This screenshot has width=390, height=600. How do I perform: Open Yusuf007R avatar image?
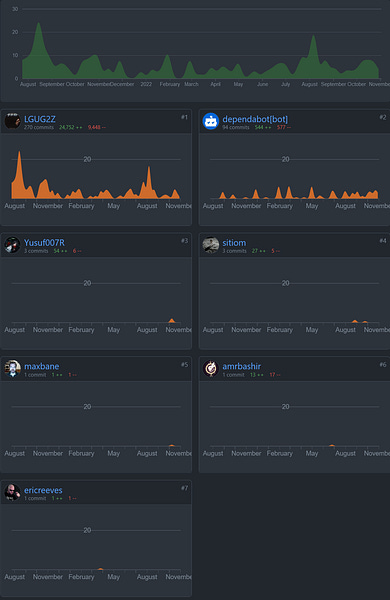point(12,245)
